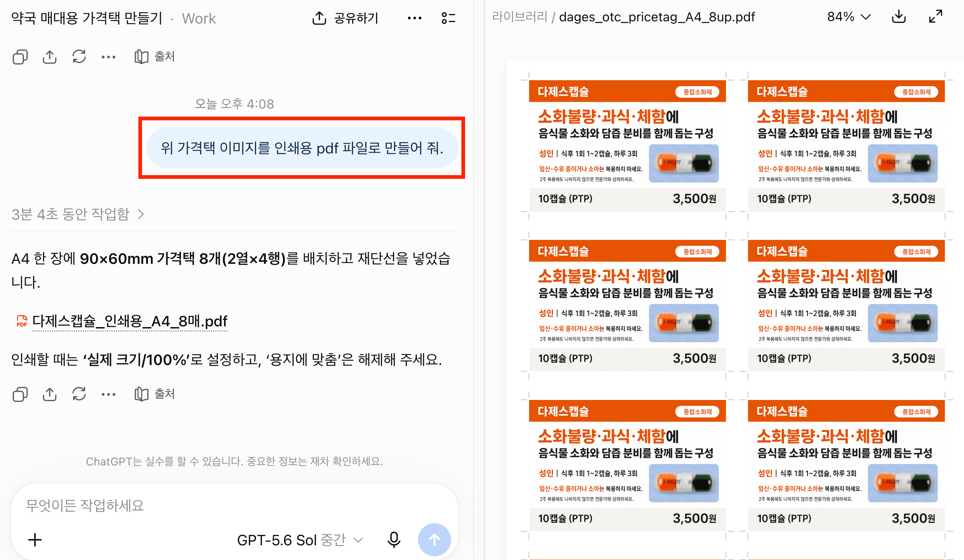Click the third-row right price tag
This screenshot has width=964, height=560.
[846, 465]
